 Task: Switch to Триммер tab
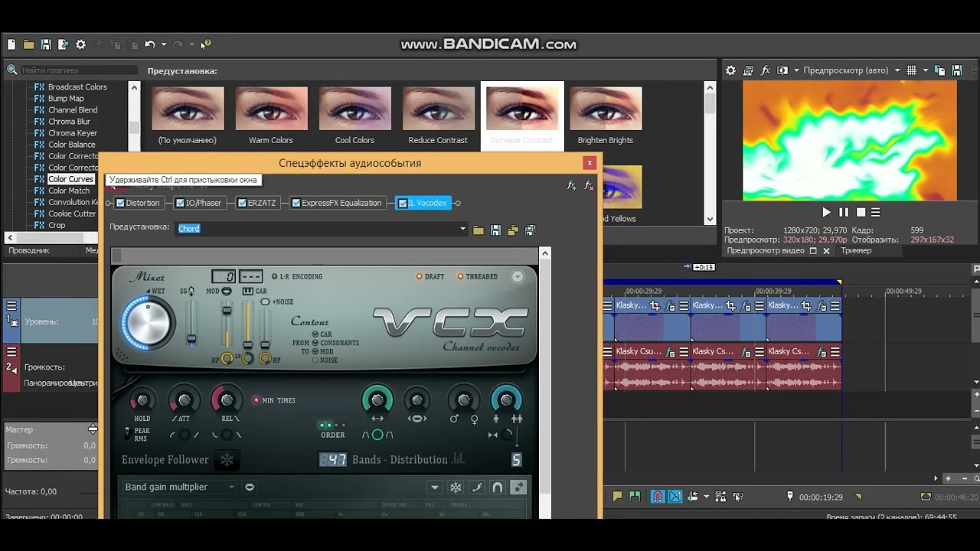tap(856, 250)
